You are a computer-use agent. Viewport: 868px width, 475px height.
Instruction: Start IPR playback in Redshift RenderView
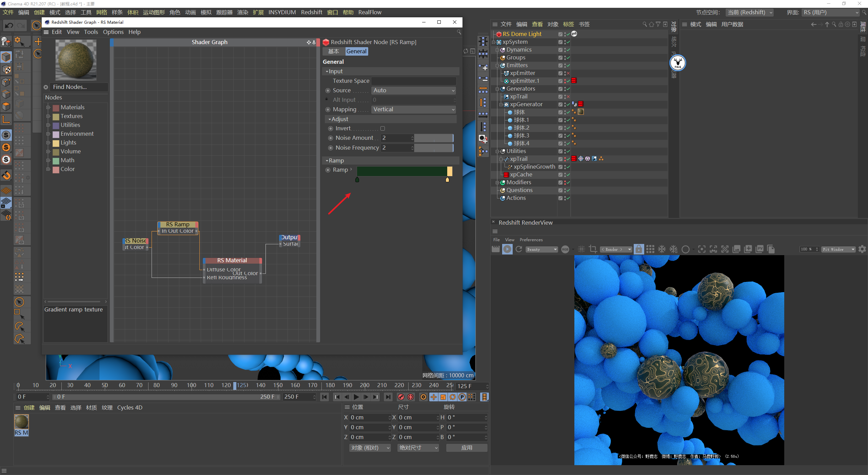pos(507,249)
